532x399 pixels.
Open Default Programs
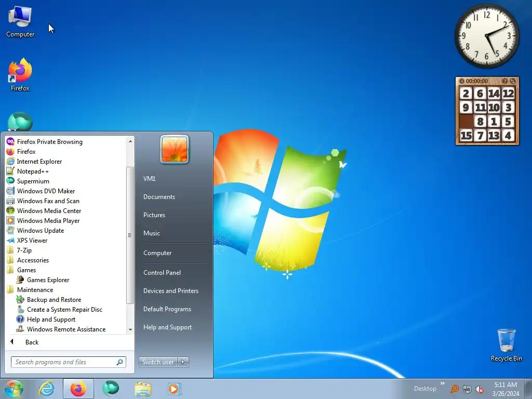click(175, 309)
